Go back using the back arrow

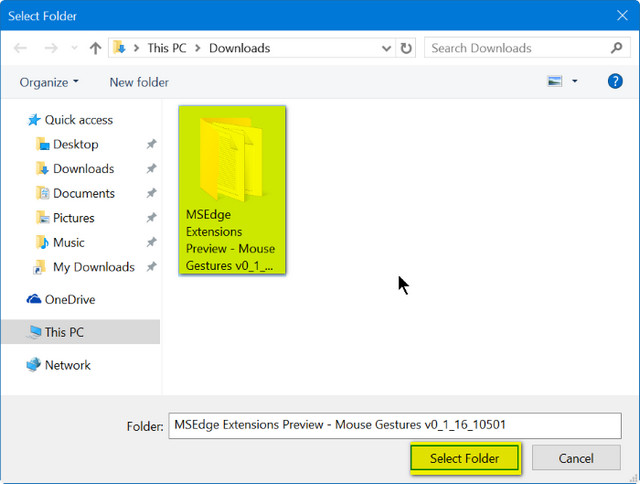(20, 48)
